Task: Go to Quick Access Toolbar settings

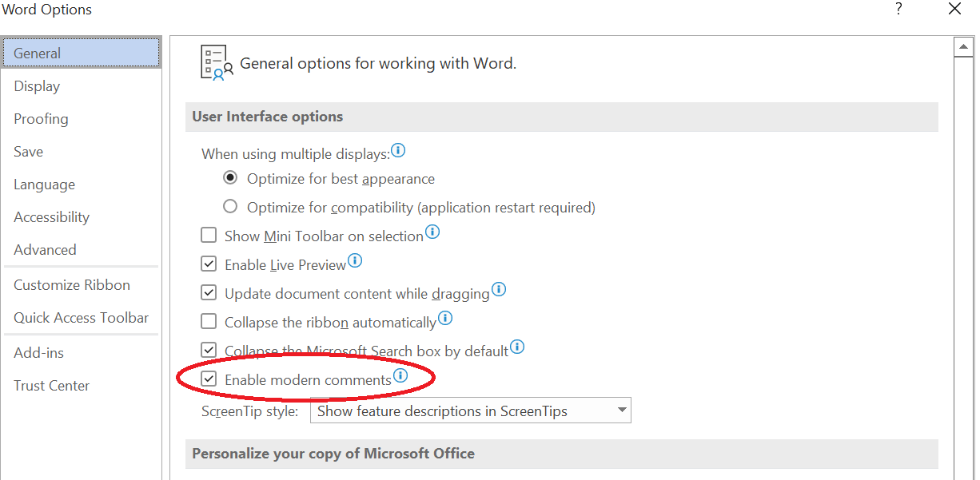Action: tap(81, 318)
